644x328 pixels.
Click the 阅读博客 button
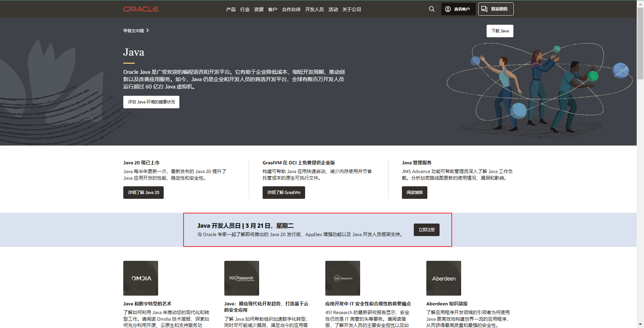(414, 193)
